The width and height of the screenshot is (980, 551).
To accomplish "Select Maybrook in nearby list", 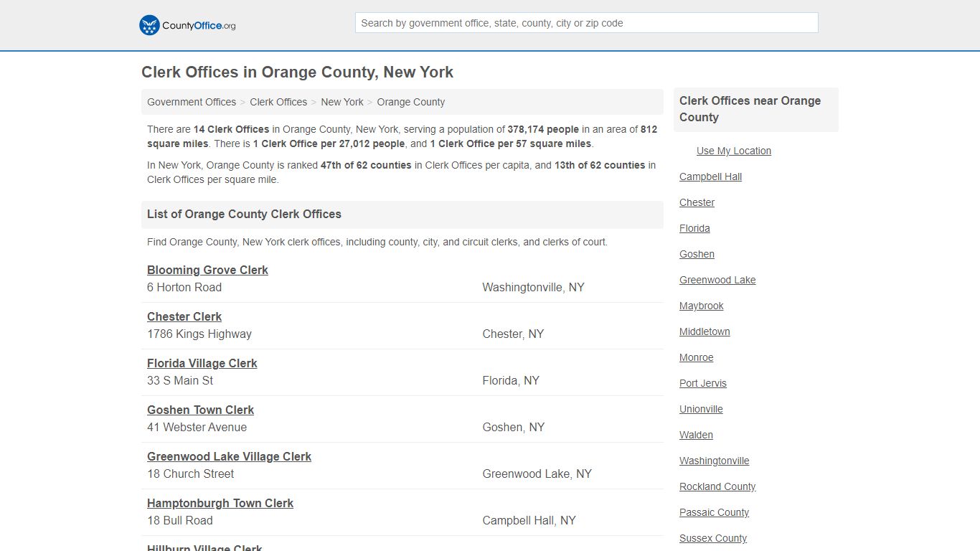I will pyautogui.click(x=702, y=306).
